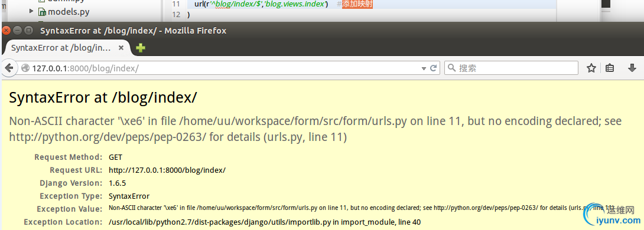
Task: Click the Request URL value http://127.0.0.1:8000/blog/index/
Action: tap(167, 170)
